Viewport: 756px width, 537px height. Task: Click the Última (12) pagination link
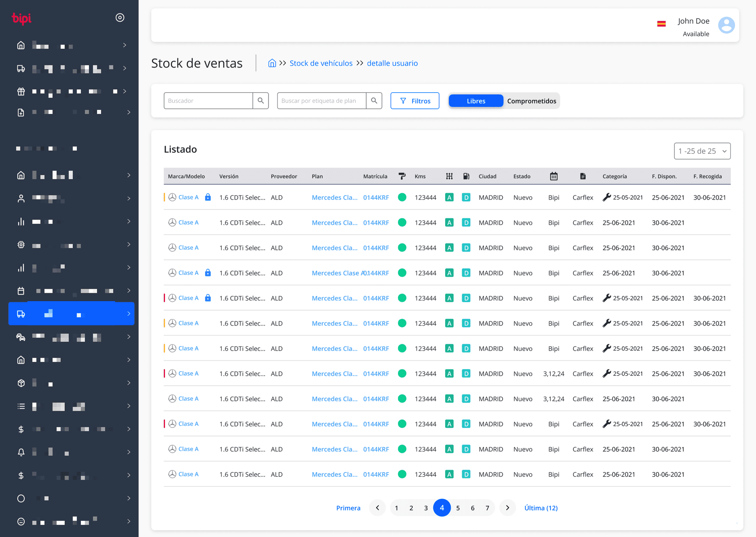tap(541, 508)
